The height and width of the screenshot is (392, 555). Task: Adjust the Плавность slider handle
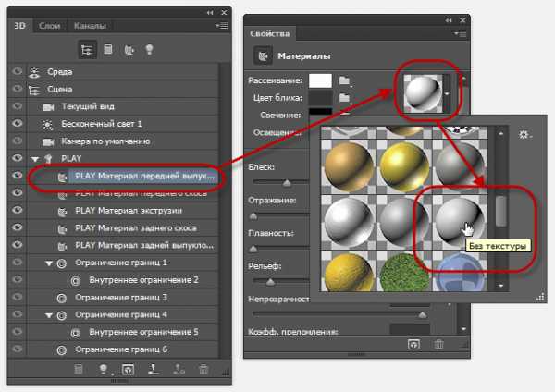coord(253,249)
